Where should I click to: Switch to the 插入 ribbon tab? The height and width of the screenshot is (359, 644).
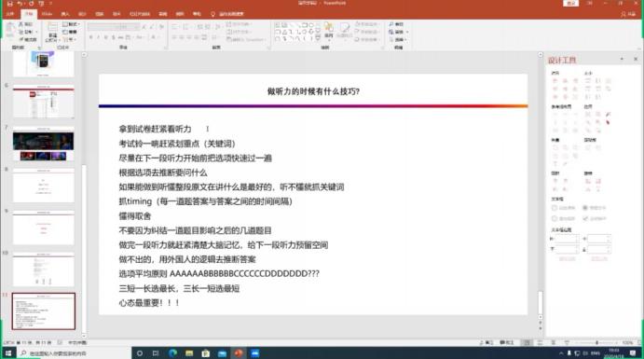(x=65, y=14)
